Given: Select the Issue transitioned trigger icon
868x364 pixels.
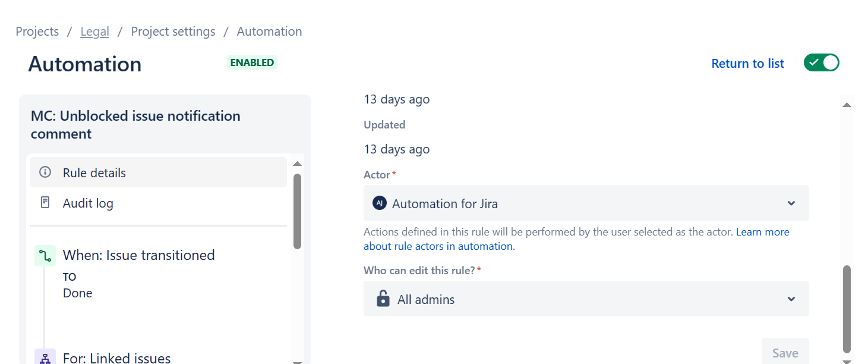Looking at the screenshot, I should coord(45,255).
